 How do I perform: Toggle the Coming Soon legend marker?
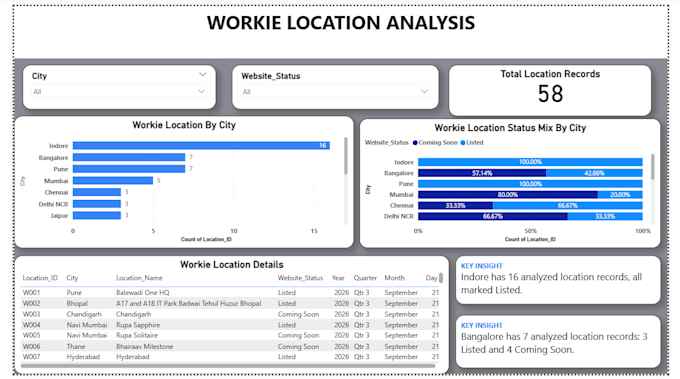415,143
